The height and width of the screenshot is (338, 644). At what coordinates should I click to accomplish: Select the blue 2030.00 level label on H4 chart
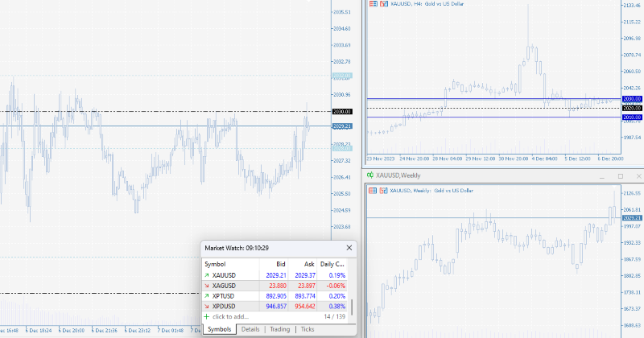pyautogui.click(x=632, y=99)
